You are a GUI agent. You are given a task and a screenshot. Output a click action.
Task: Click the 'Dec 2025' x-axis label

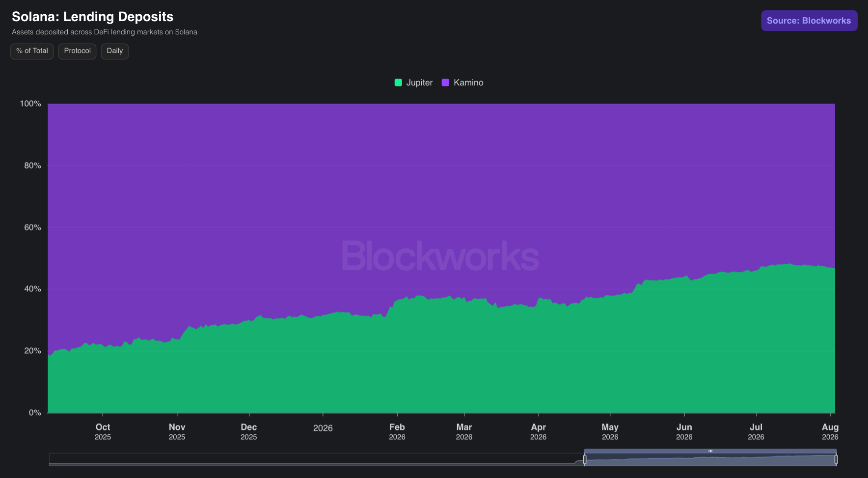coord(249,432)
